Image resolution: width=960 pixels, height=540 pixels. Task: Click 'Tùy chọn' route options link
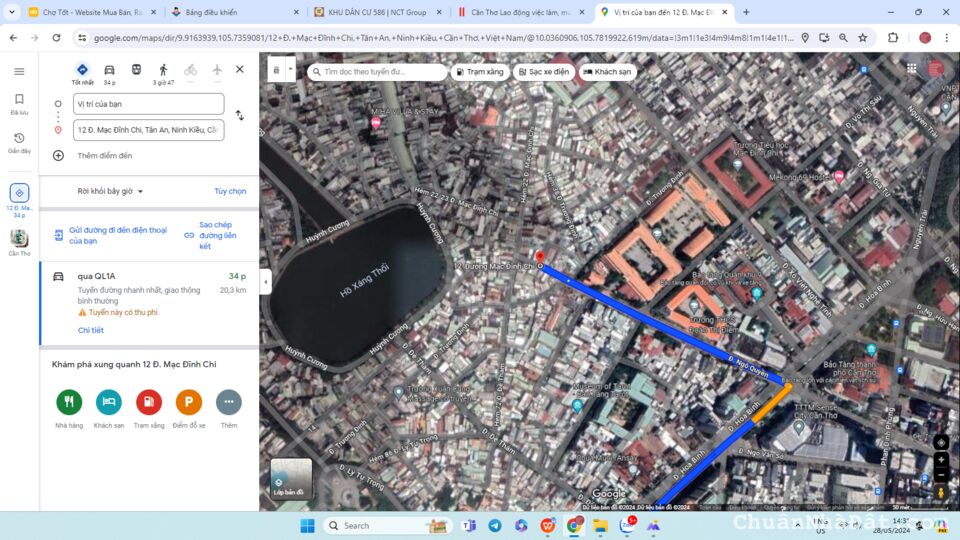[230, 191]
